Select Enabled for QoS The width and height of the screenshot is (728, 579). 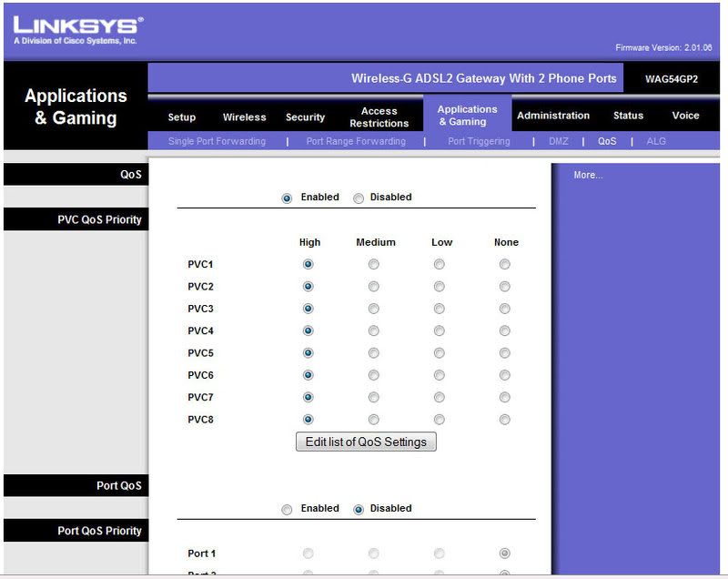point(287,198)
